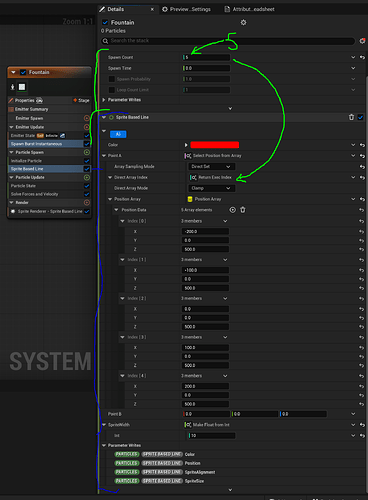The image size is (368, 500).
Task: Collapse the Emitter Update group in node
Action: [x=11, y=127]
